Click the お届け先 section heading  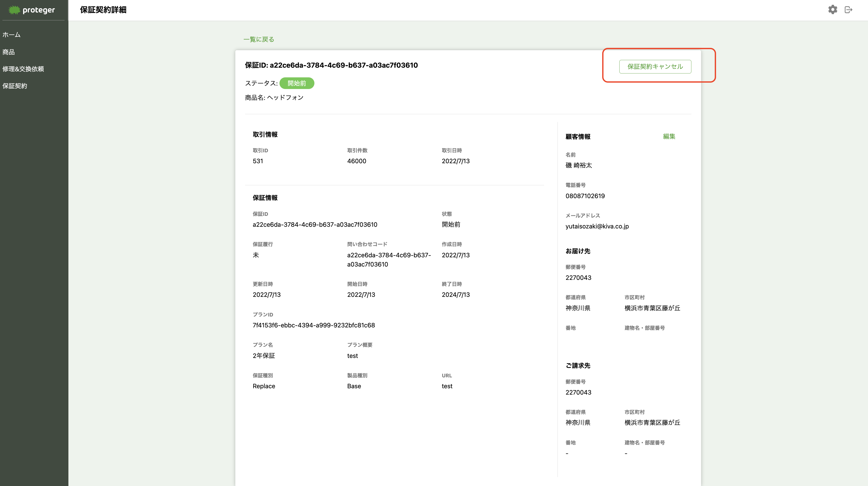(x=578, y=251)
